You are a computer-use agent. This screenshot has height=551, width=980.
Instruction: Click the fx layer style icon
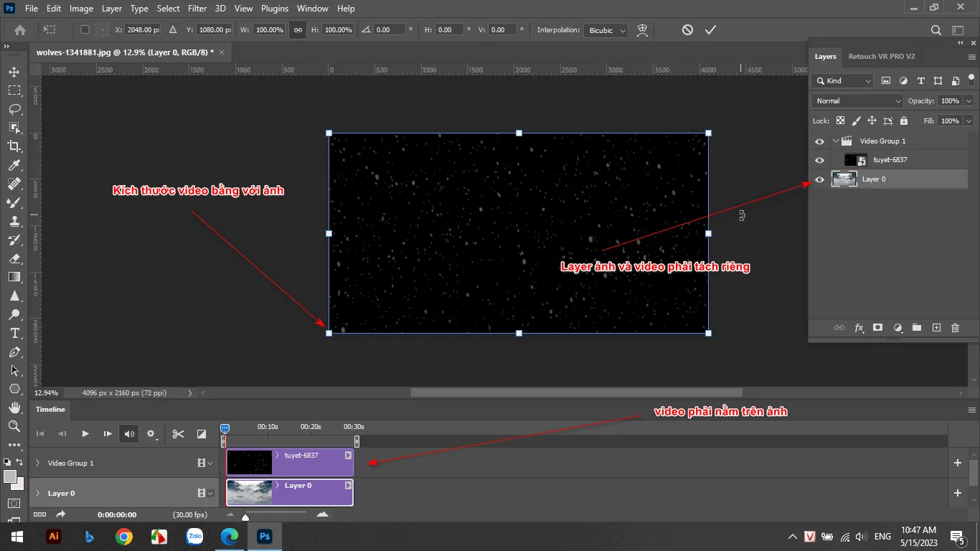[x=859, y=328]
